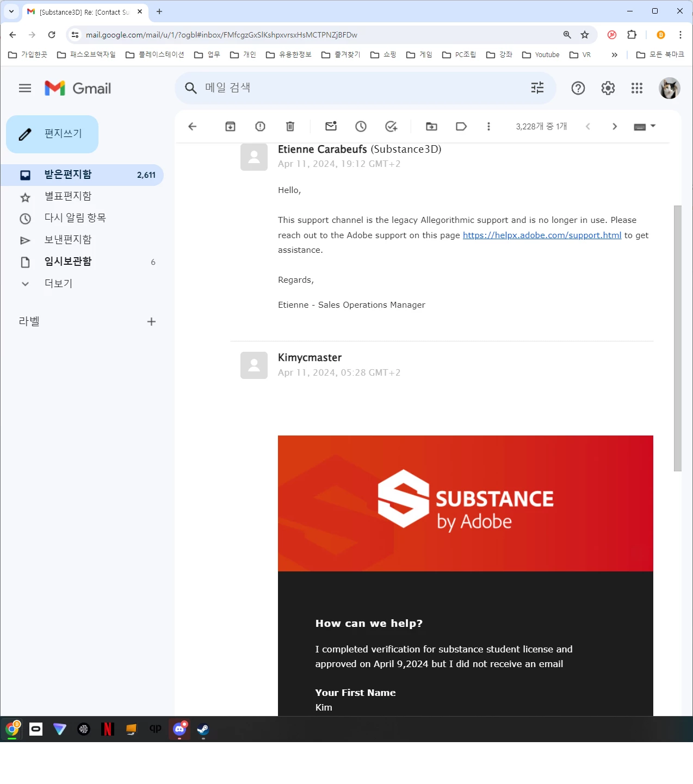Click the Gmail logo
The image size is (693, 784).
[78, 88]
